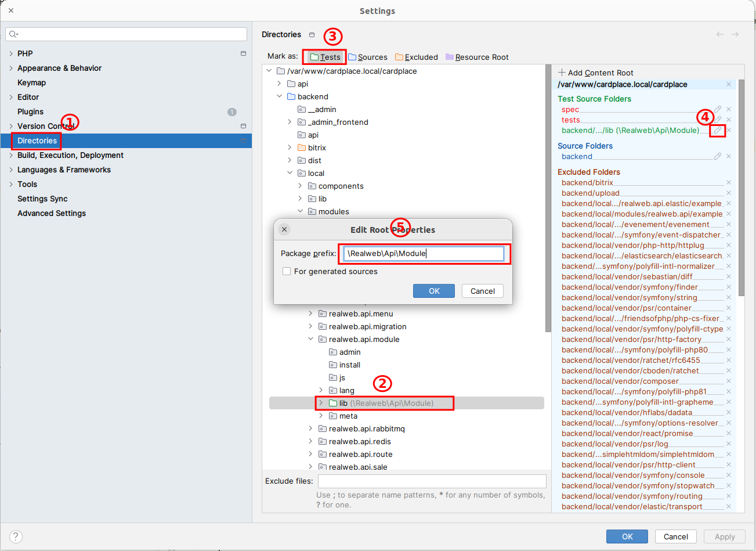756x551 pixels.
Task: Mark the folder as Excluded
Action: (416, 57)
